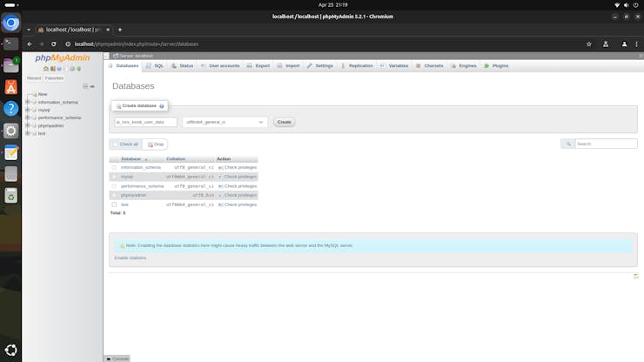Switch to the SQL tab
644x362 pixels.
tap(155, 66)
